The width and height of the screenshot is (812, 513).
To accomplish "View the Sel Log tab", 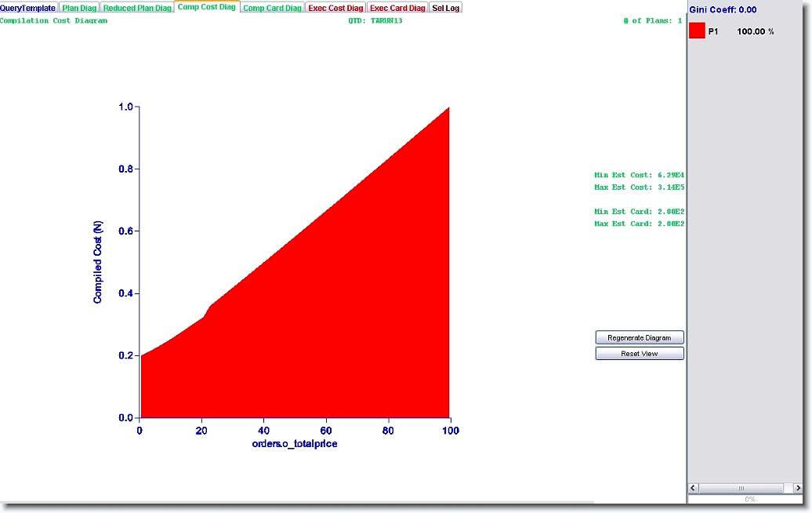I will [446, 8].
